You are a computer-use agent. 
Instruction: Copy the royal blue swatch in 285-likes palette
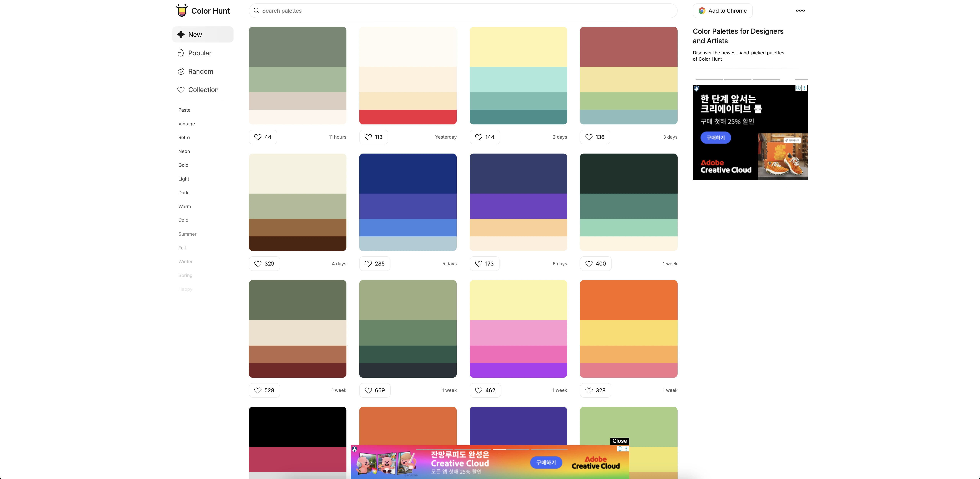(x=408, y=227)
